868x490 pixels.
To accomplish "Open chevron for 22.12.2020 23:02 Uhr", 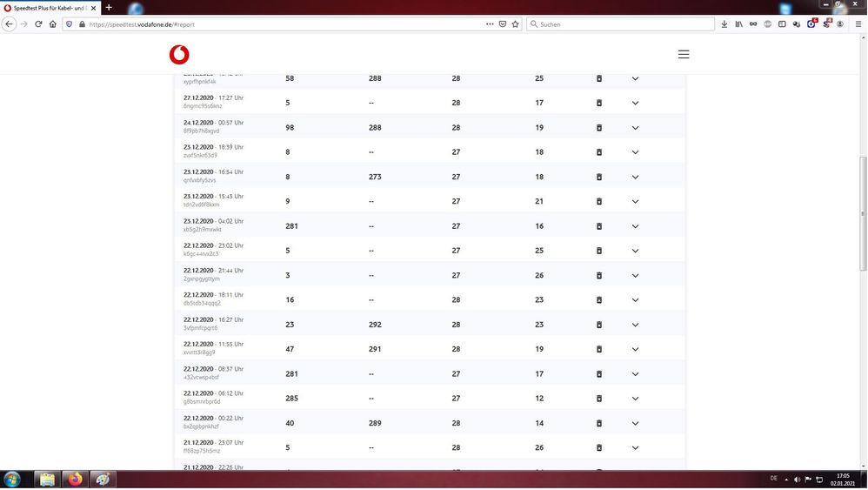I will click(635, 251).
